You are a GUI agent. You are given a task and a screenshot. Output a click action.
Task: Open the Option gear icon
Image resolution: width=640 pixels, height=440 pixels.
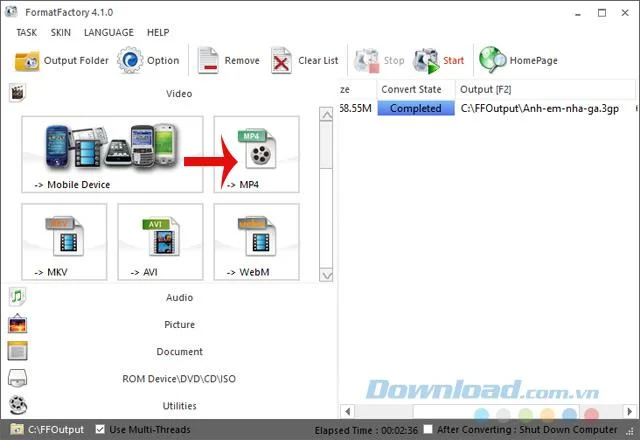[130, 60]
